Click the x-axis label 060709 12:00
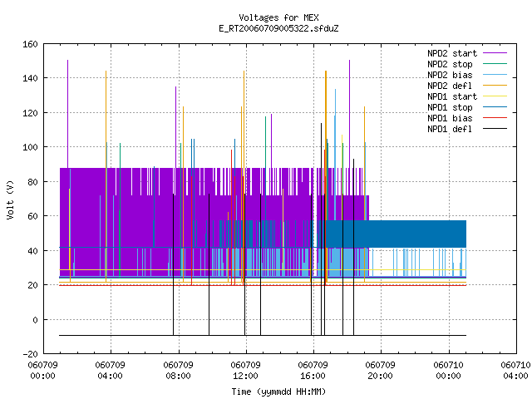The width and height of the screenshot is (532, 399). [x=246, y=371]
